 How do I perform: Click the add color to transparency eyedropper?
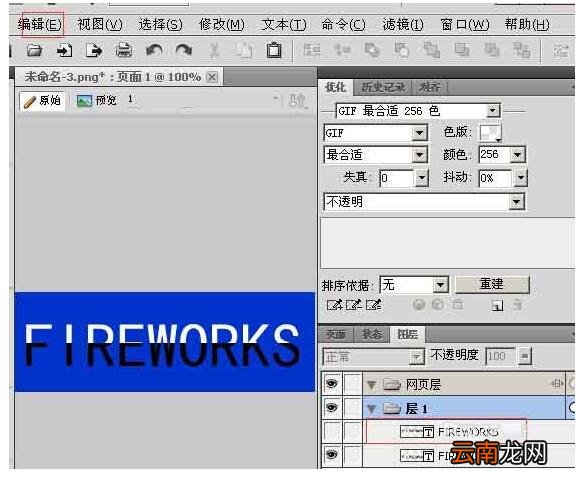(x=334, y=305)
